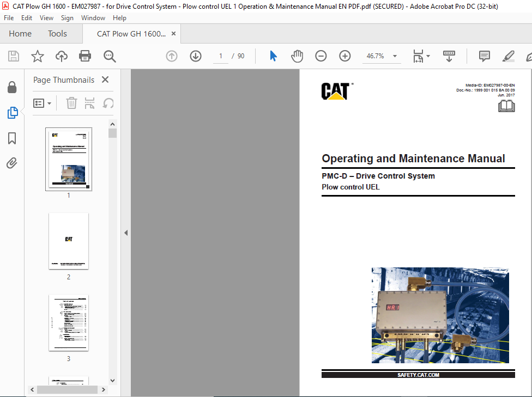Screen dimensions: 532x397
Task: Click the page number input field
Action: (x=221, y=56)
